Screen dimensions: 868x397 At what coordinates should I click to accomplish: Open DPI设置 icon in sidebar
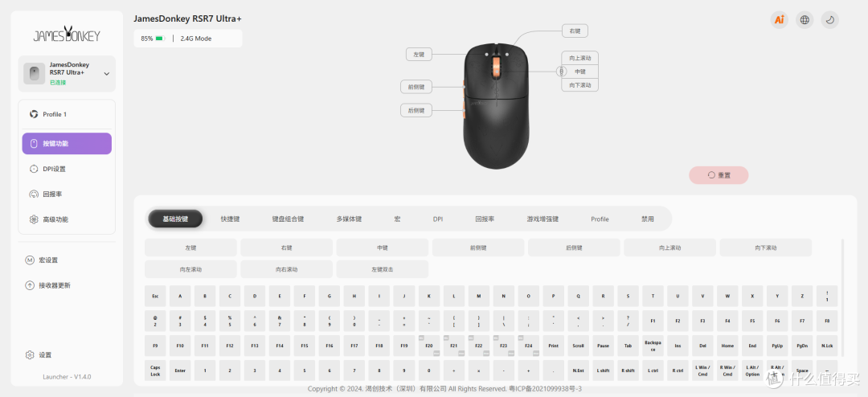(33, 169)
